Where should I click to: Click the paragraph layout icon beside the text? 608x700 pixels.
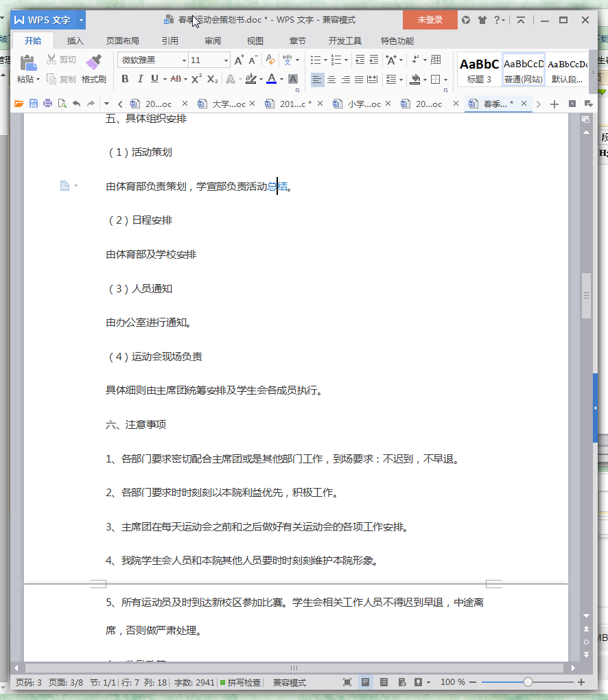65,186
